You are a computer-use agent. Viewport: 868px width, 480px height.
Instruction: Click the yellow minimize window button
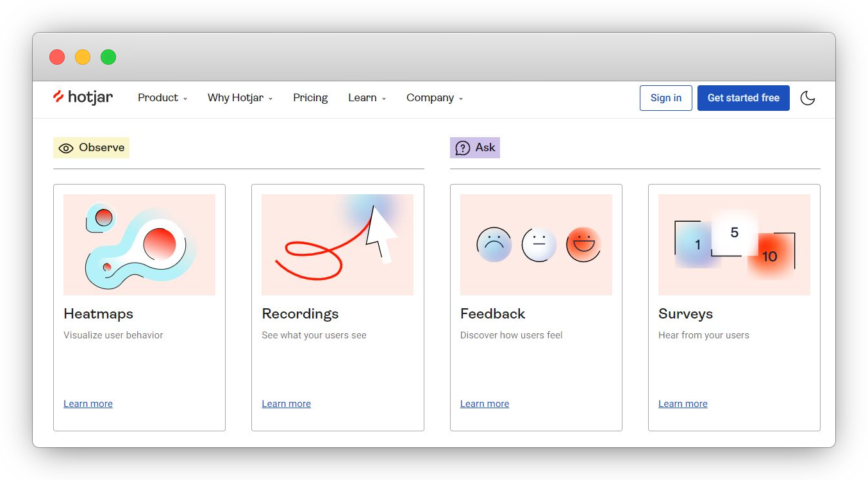point(83,57)
